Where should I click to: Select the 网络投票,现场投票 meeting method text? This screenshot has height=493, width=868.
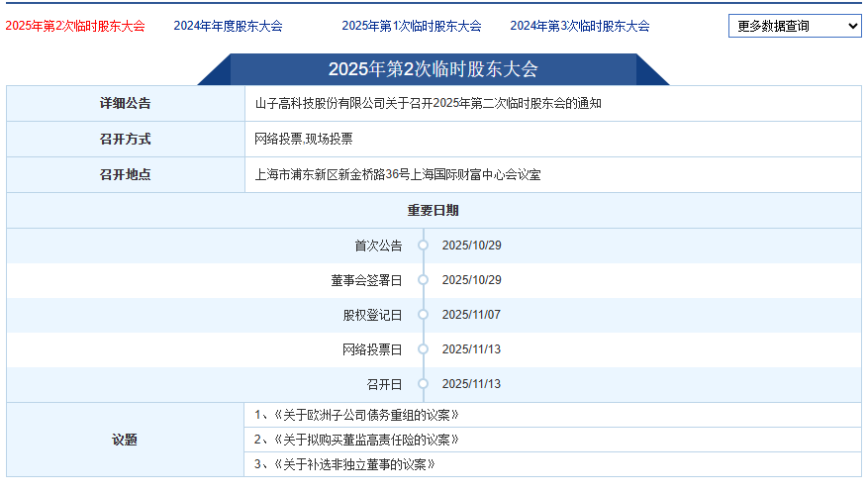(x=304, y=139)
